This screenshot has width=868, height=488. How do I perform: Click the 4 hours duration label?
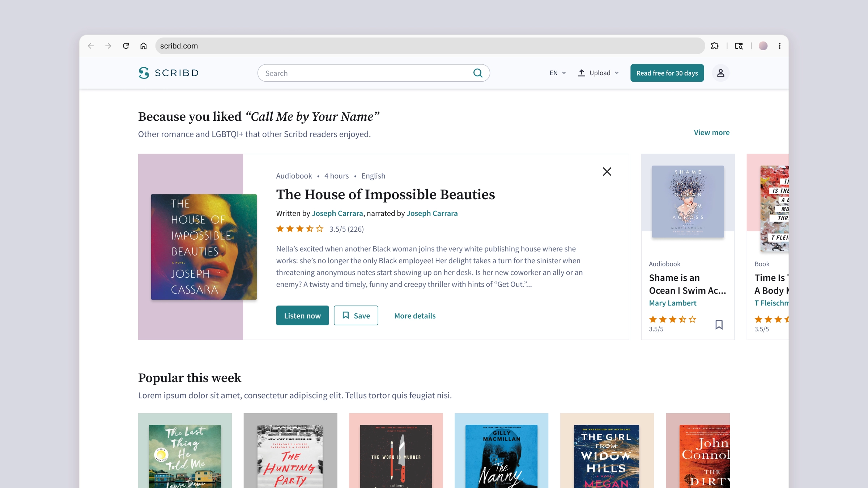336,176
